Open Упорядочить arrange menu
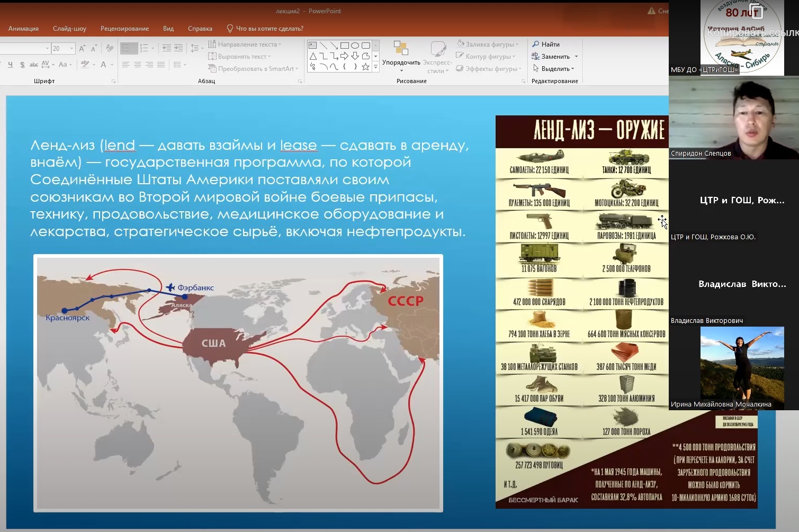 point(401,57)
